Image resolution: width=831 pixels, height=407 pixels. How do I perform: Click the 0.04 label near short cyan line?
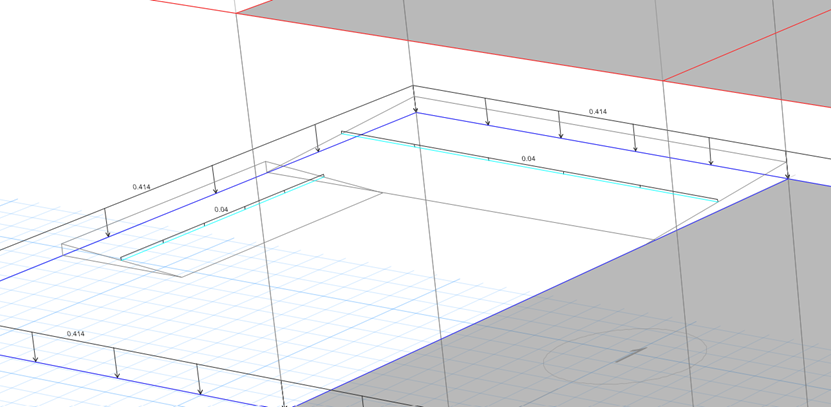click(221, 208)
